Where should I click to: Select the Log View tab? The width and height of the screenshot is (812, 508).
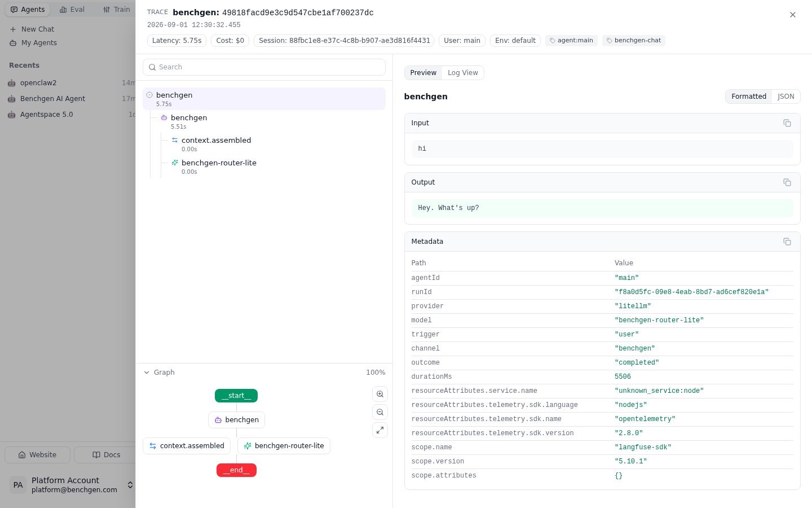(x=463, y=73)
